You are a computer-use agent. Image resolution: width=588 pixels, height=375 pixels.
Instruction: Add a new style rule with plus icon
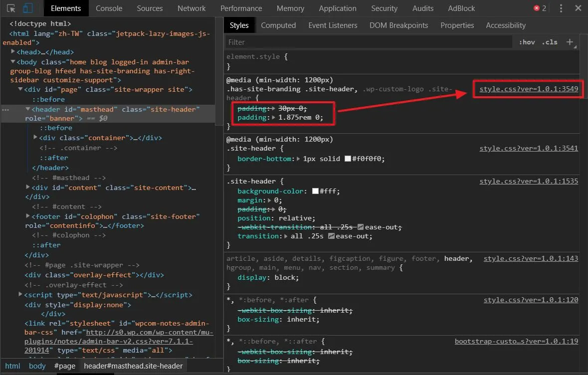(x=570, y=42)
